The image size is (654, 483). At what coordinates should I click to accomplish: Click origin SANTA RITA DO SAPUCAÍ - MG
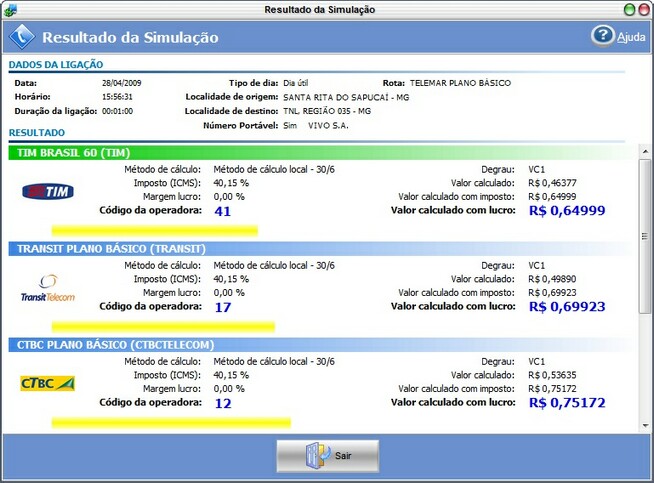pyautogui.click(x=346, y=97)
